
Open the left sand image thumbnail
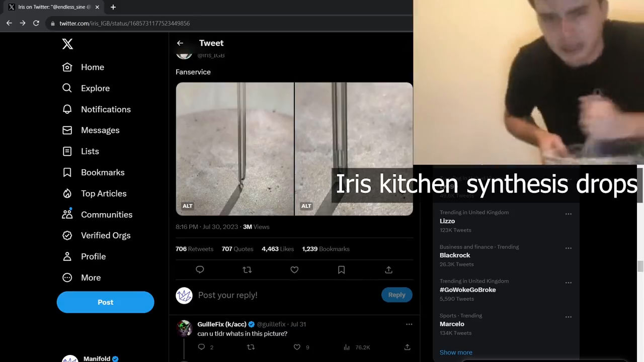click(x=234, y=149)
